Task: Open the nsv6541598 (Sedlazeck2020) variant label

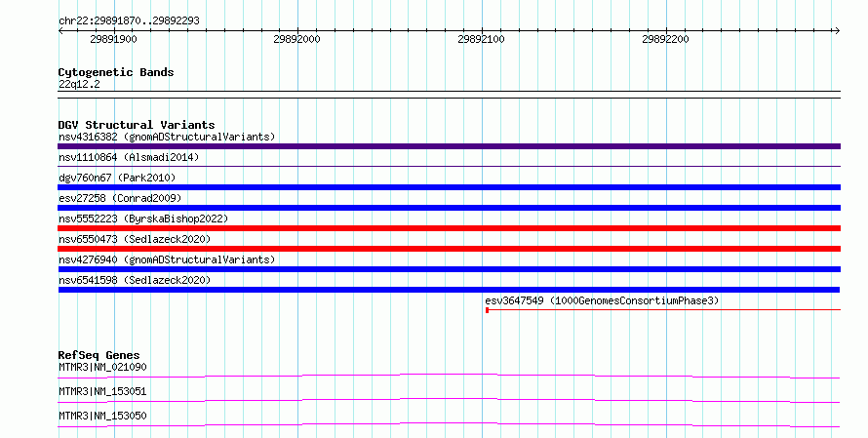Action: (x=135, y=280)
